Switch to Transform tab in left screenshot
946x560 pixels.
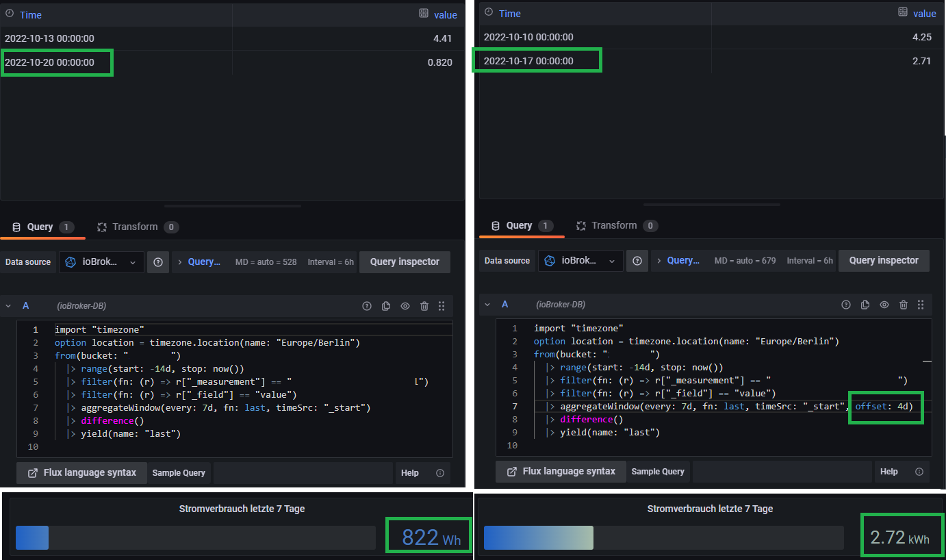point(138,227)
